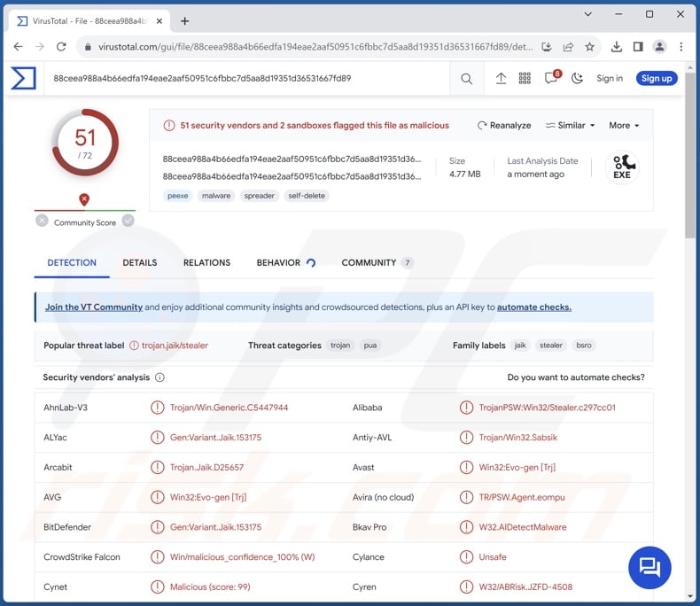
Task: Click the upload file icon
Action: [x=501, y=79]
